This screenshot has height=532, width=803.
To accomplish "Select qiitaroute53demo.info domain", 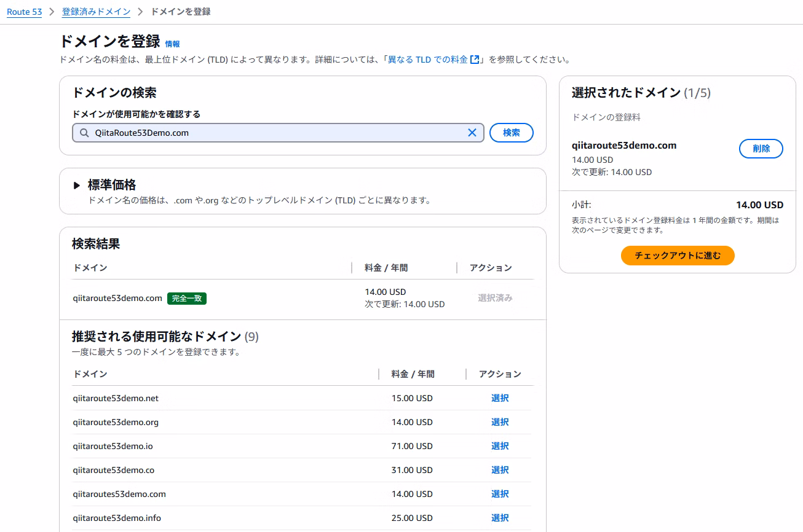I will 499,518.
